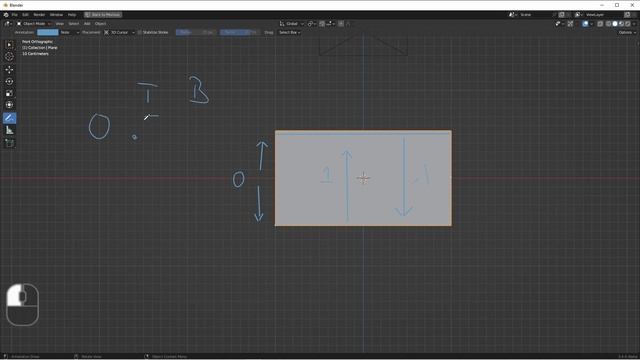Open the Object Mode dropdown
640x360 pixels.
34,24
